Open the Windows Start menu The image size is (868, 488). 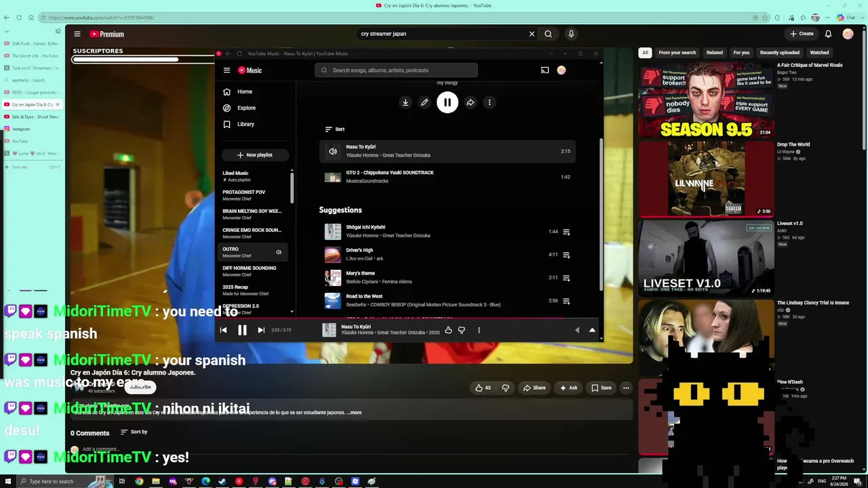pos(8,481)
